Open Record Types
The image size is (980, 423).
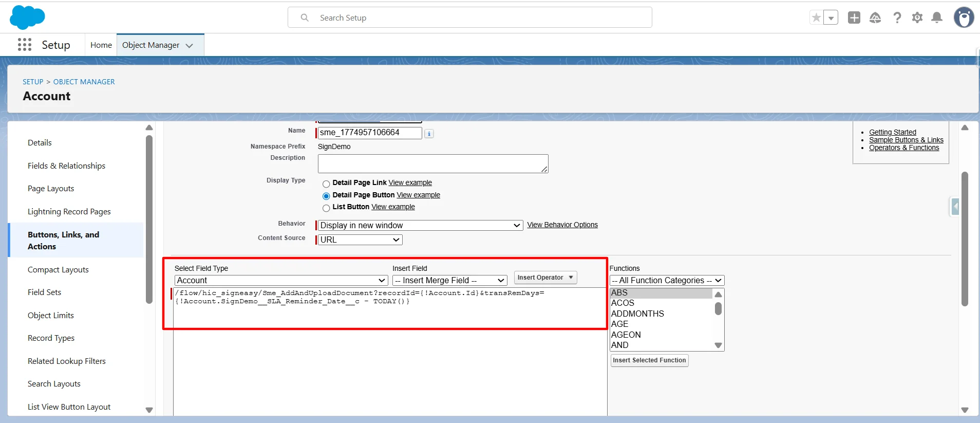(51, 338)
